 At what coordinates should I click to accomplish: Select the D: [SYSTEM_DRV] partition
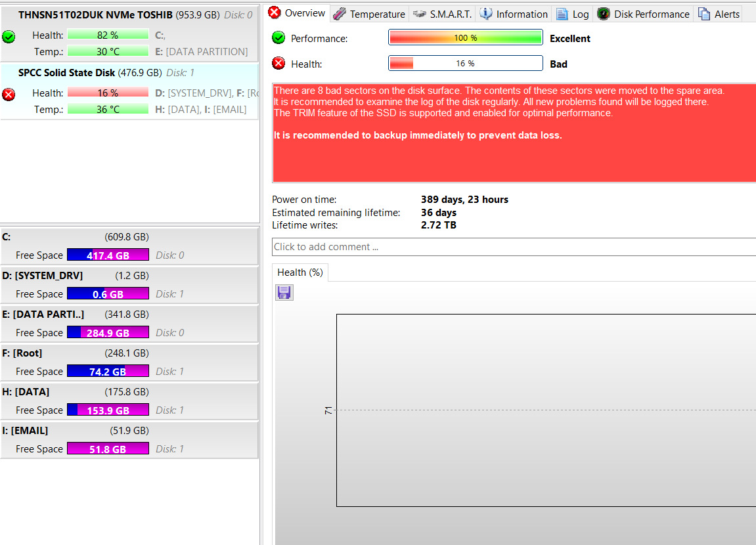[129, 285]
